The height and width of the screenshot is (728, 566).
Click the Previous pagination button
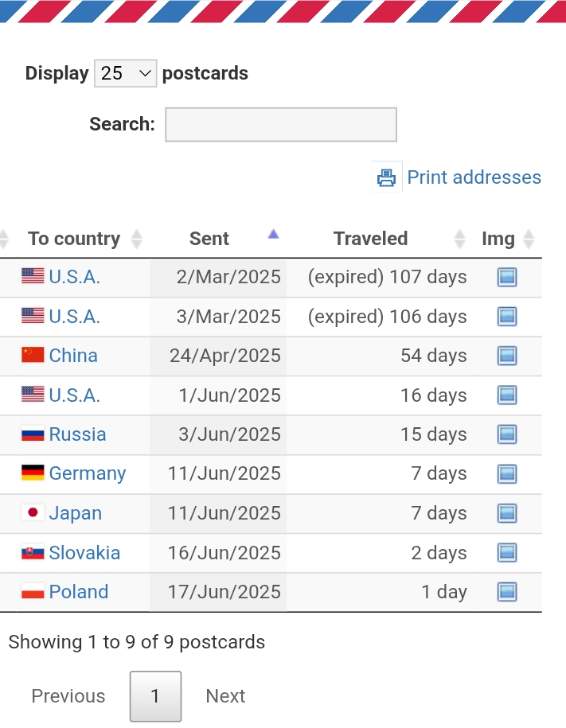(x=68, y=696)
